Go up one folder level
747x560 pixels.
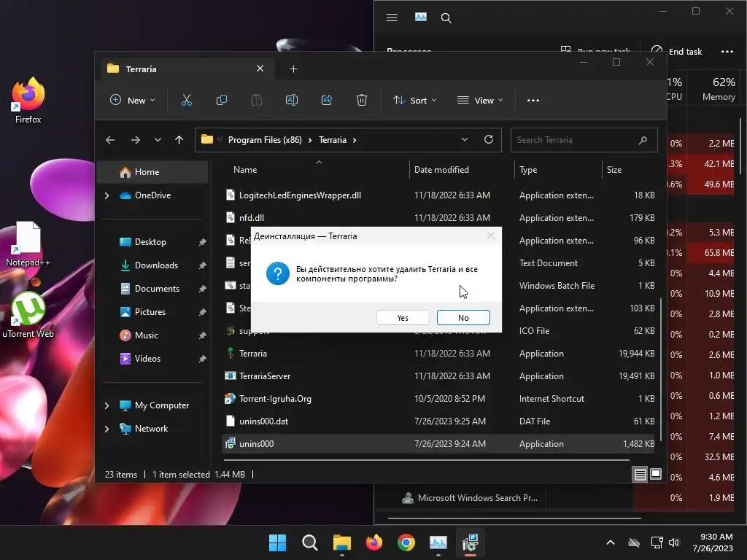(x=179, y=140)
